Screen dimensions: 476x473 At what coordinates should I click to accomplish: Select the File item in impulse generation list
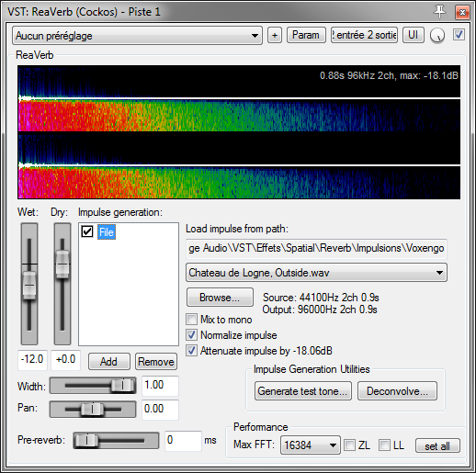[107, 232]
